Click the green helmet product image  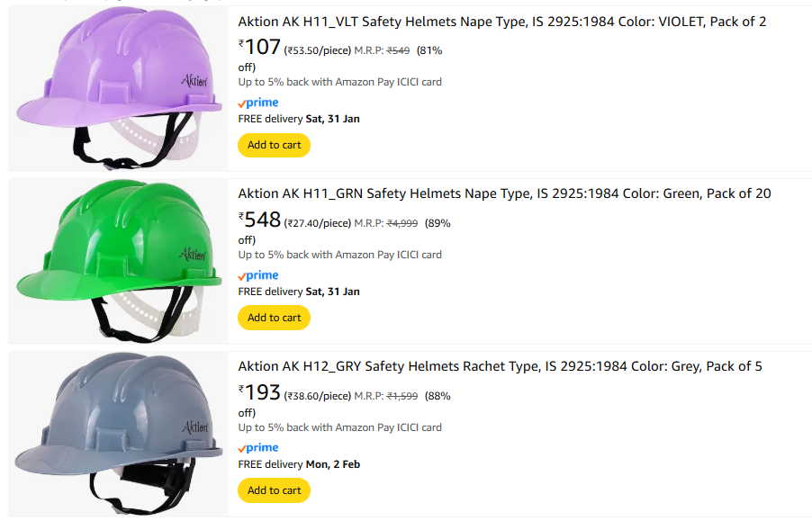(119, 261)
